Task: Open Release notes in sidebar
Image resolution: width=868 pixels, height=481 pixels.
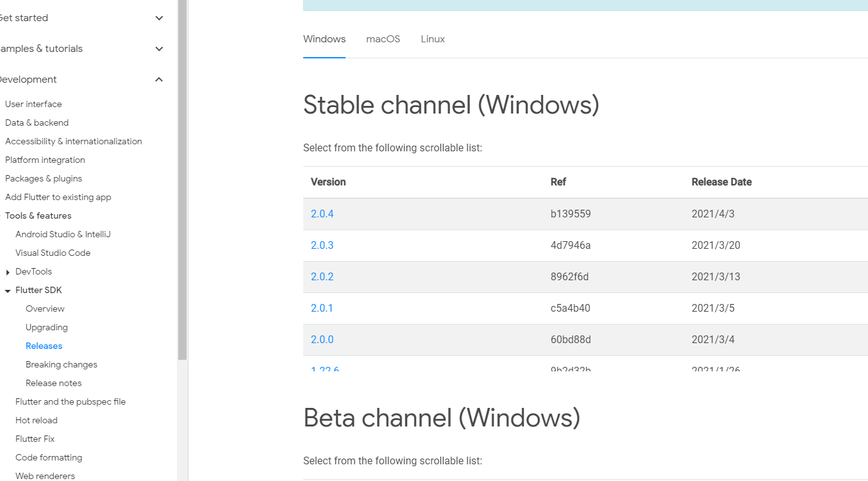Action: coord(54,383)
